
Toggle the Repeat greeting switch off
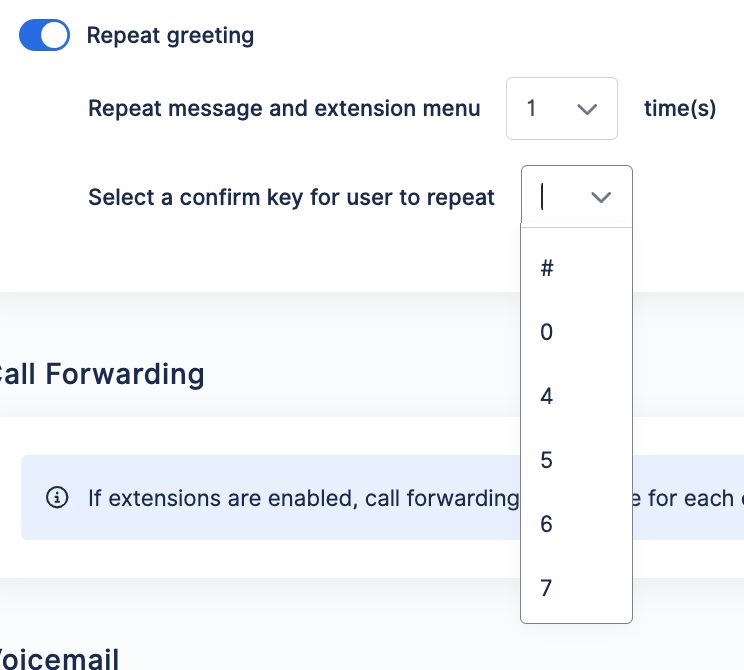44,35
